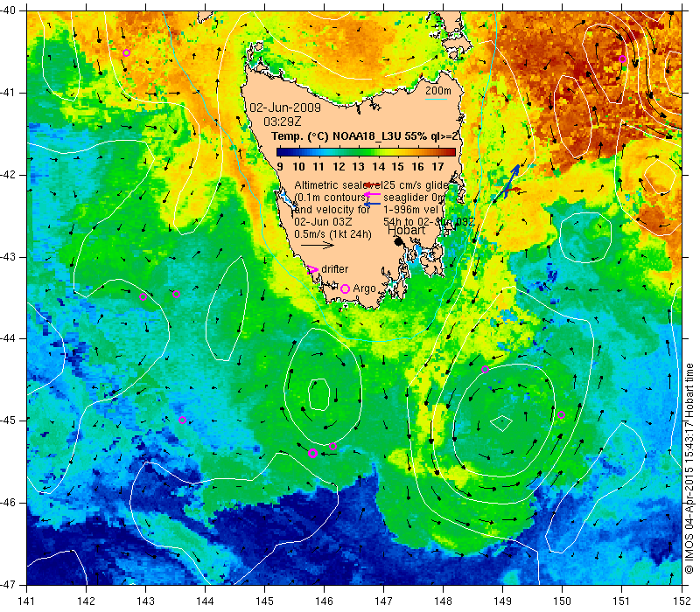Image resolution: width=700 pixels, height=612 pixels.
Task: Click the magenta Argo circle in the legend
Action: click(345, 289)
